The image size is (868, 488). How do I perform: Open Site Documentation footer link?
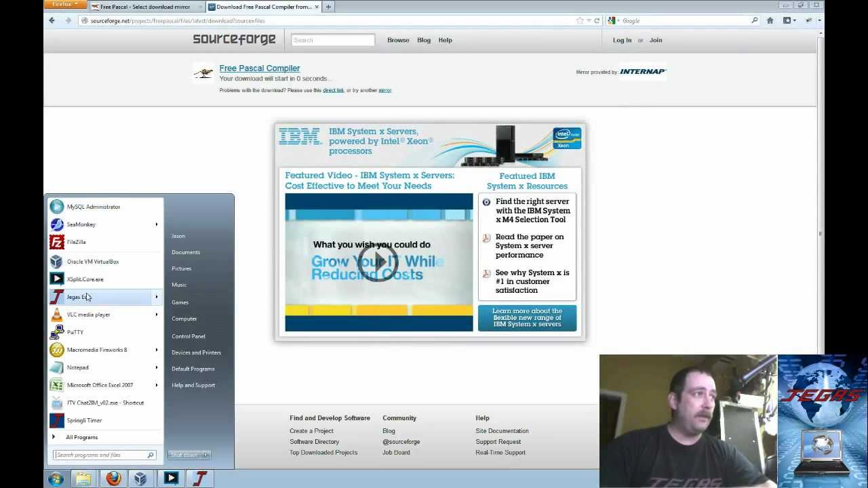tap(502, 431)
